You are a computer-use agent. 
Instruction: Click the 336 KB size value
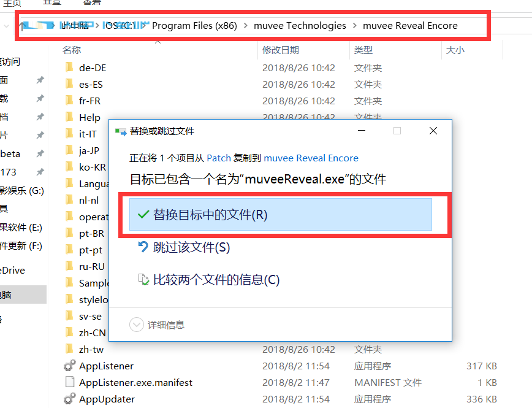482,399
